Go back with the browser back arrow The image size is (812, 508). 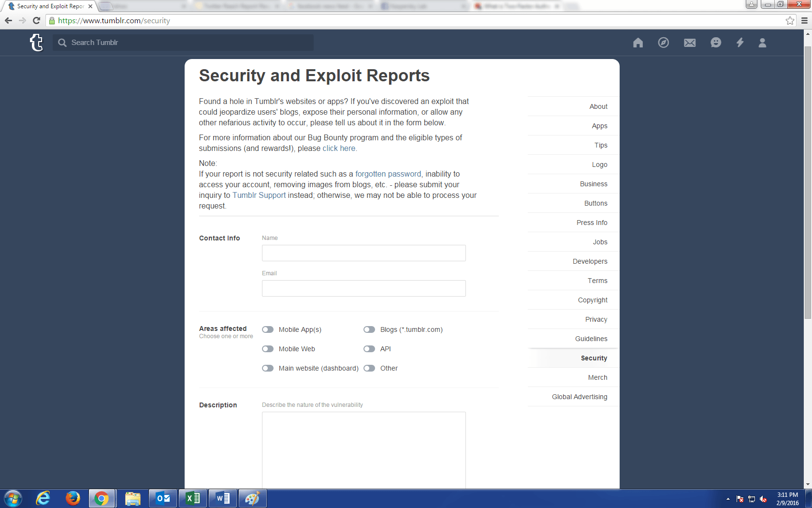click(x=8, y=20)
